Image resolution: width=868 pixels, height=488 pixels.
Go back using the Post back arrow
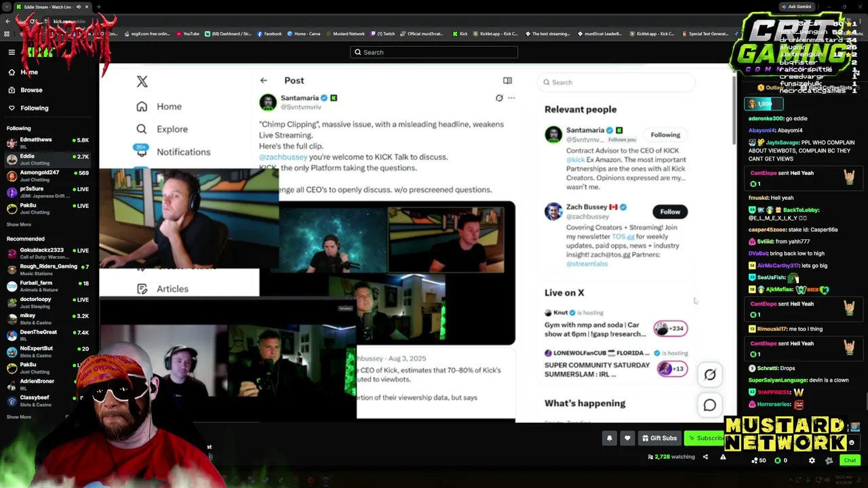(264, 81)
